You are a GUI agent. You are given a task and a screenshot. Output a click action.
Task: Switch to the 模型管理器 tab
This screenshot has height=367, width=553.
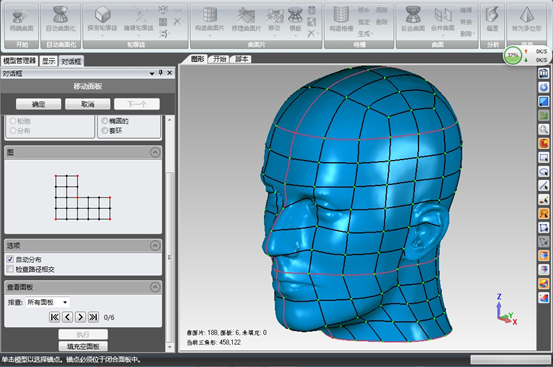coord(19,61)
